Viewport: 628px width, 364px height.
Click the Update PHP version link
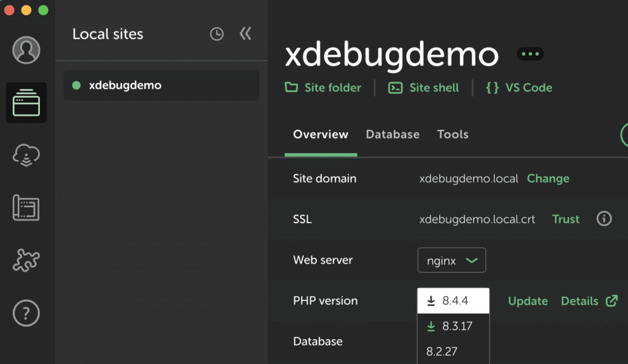tap(528, 301)
